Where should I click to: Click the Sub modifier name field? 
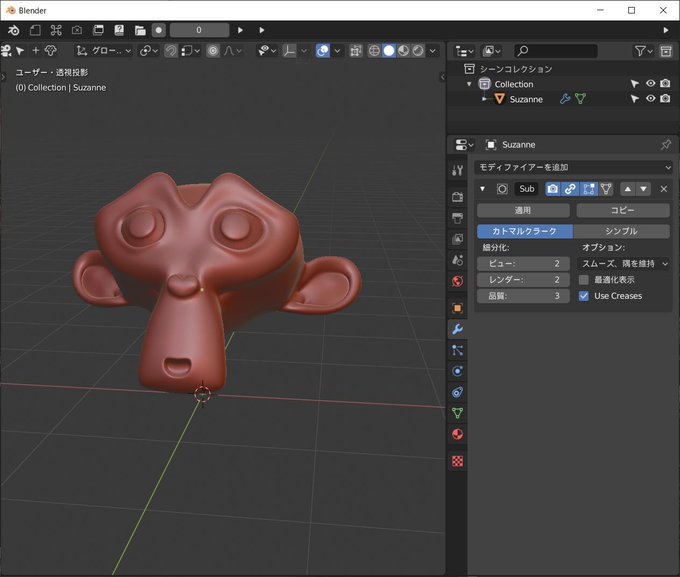pyautogui.click(x=526, y=189)
